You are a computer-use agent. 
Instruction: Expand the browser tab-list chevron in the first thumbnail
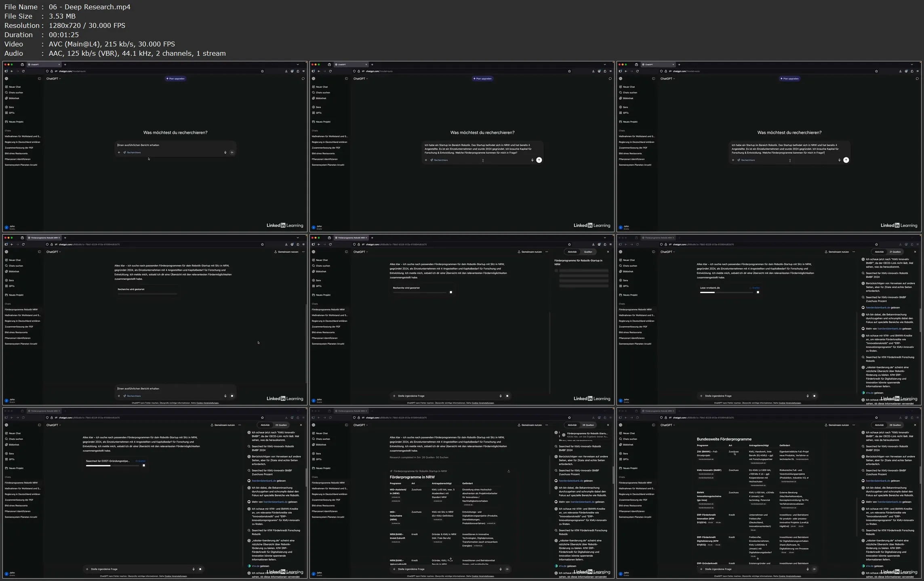tap(298, 65)
